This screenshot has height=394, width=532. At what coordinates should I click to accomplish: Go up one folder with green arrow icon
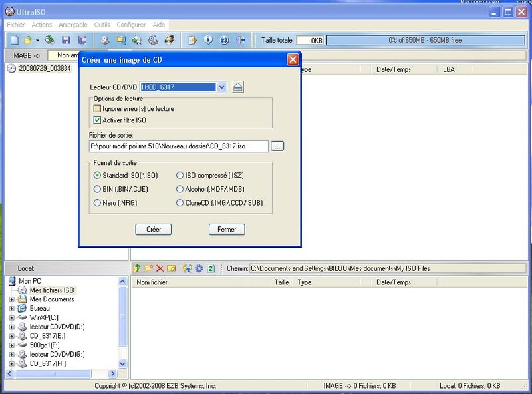(x=137, y=268)
